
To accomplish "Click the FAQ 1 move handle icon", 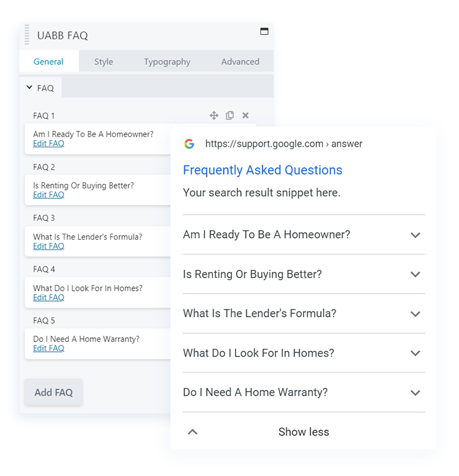I will point(214,115).
